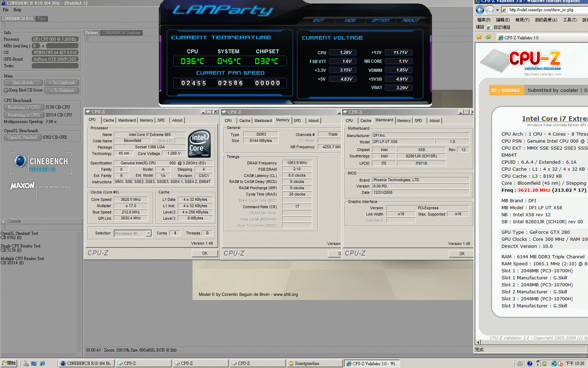
Task: Click the CPU-Z Validator taskbar button
Action: tap(372, 363)
